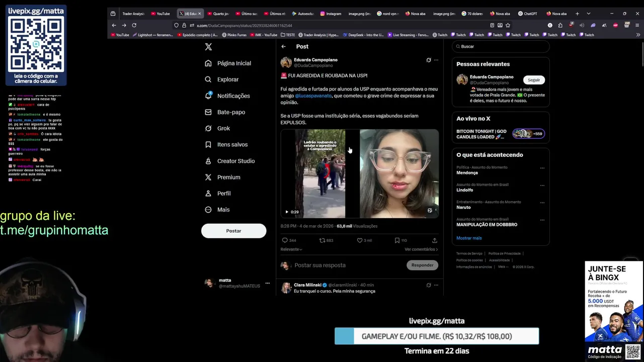Viewport: 644px width, 362px height.
Task: Click the Grok icon on Eduarda's post
Action: (429, 60)
